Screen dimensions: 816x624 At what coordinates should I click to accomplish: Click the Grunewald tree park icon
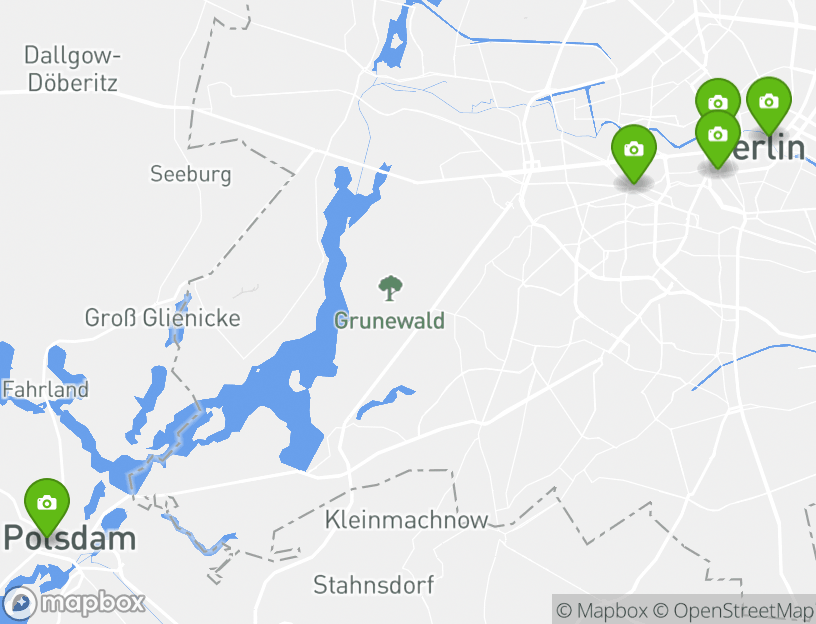[390, 289]
